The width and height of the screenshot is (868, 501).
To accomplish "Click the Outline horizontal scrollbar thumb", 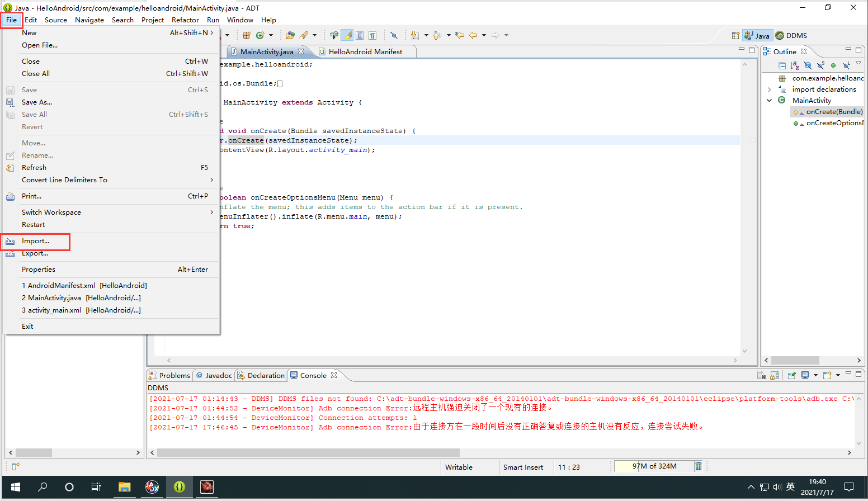I will click(796, 361).
